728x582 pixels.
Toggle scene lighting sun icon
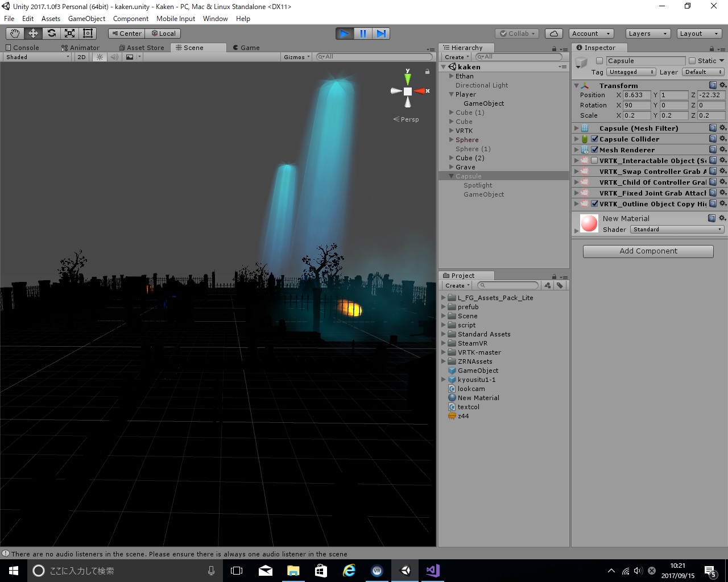coord(100,57)
